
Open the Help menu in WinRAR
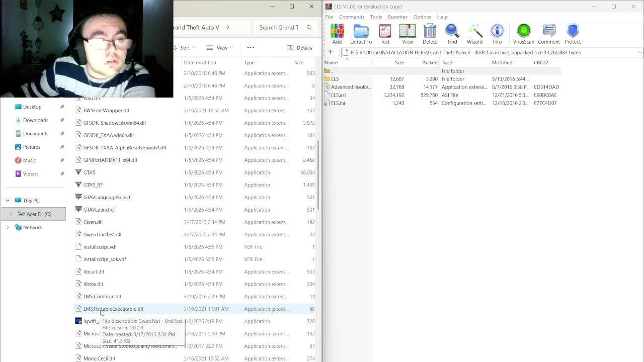[x=442, y=17]
